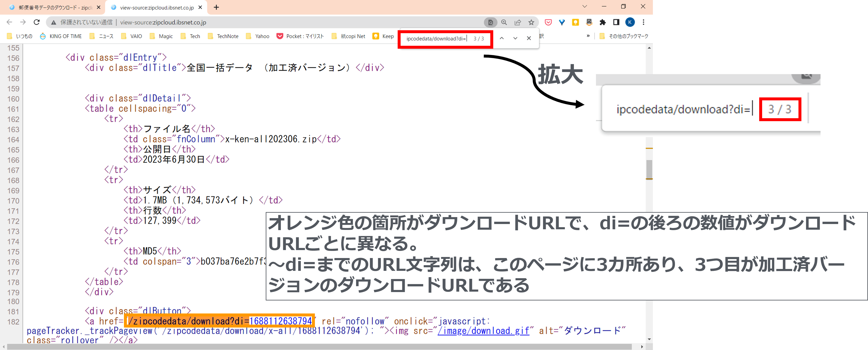
Task: Reload the page with the refresh icon
Action: [37, 22]
